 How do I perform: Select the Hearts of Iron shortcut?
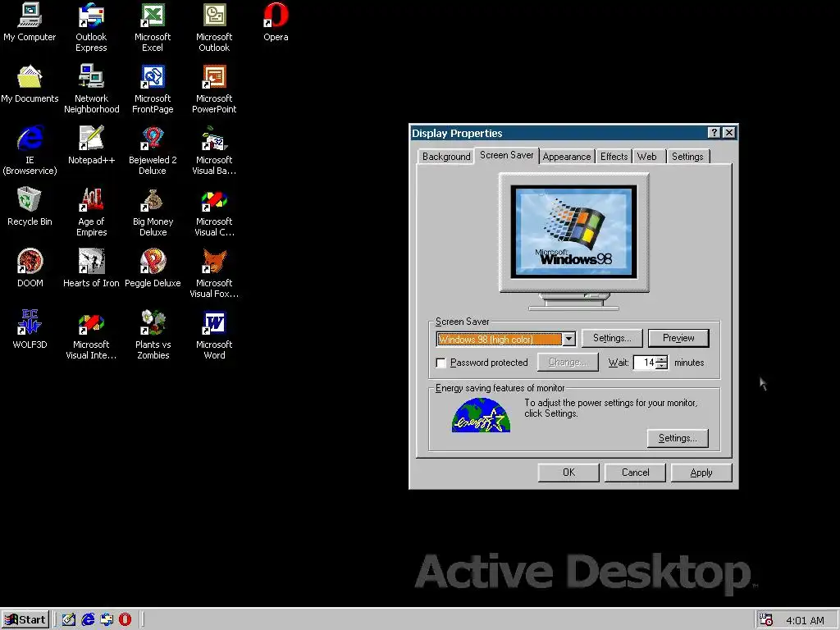(x=92, y=268)
